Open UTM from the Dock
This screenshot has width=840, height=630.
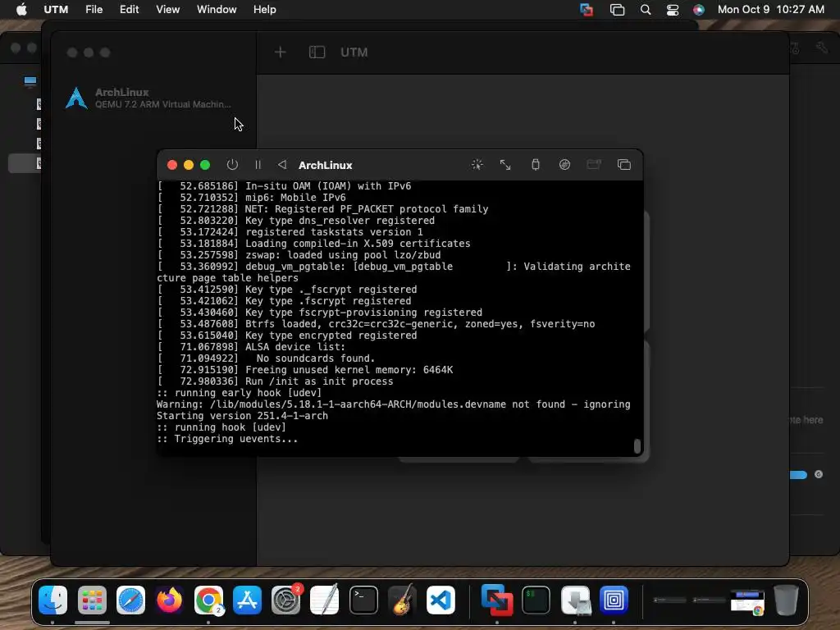(614, 600)
